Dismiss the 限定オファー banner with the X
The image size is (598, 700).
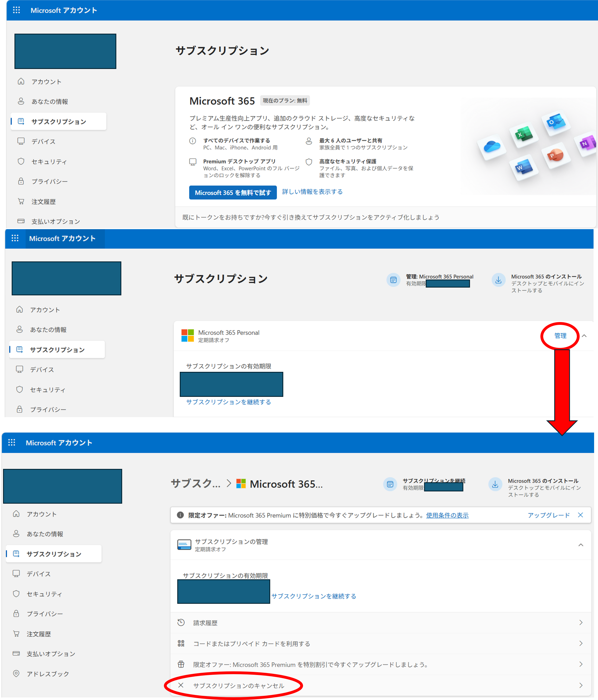pos(580,515)
